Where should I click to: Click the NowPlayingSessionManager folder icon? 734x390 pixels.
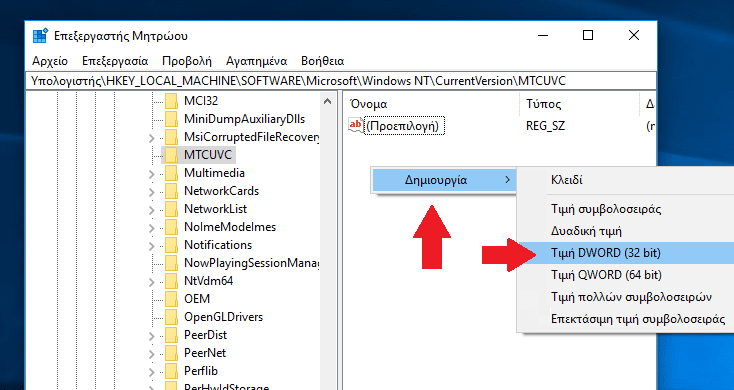(172, 263)
